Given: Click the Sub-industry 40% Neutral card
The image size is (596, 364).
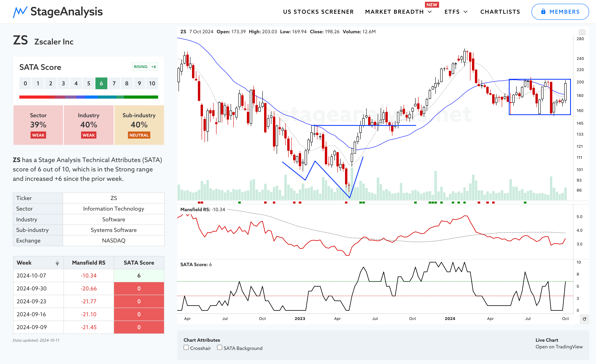Looking at the screenshot, I should [x=139, y=125].
